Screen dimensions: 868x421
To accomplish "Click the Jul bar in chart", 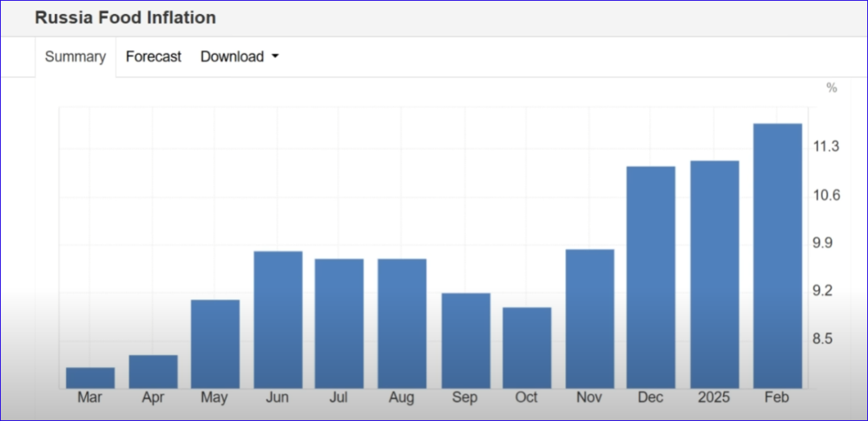I will 339,324.
